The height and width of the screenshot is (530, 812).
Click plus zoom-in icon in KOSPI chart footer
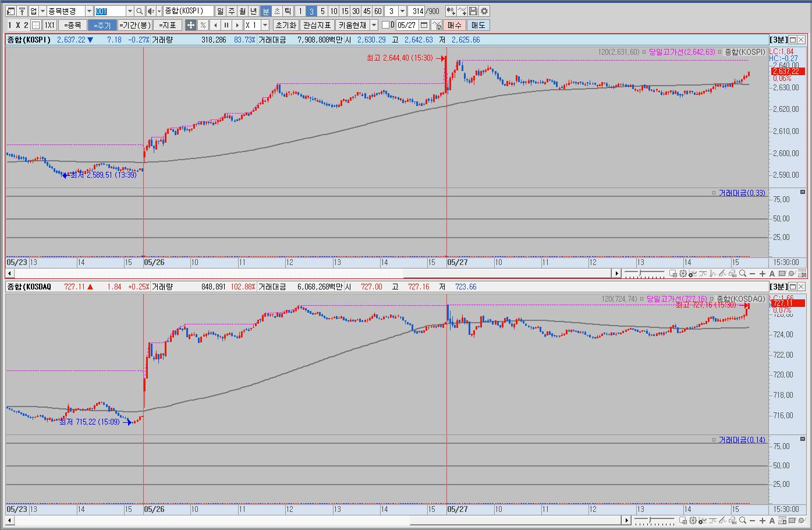click(763, 274)
